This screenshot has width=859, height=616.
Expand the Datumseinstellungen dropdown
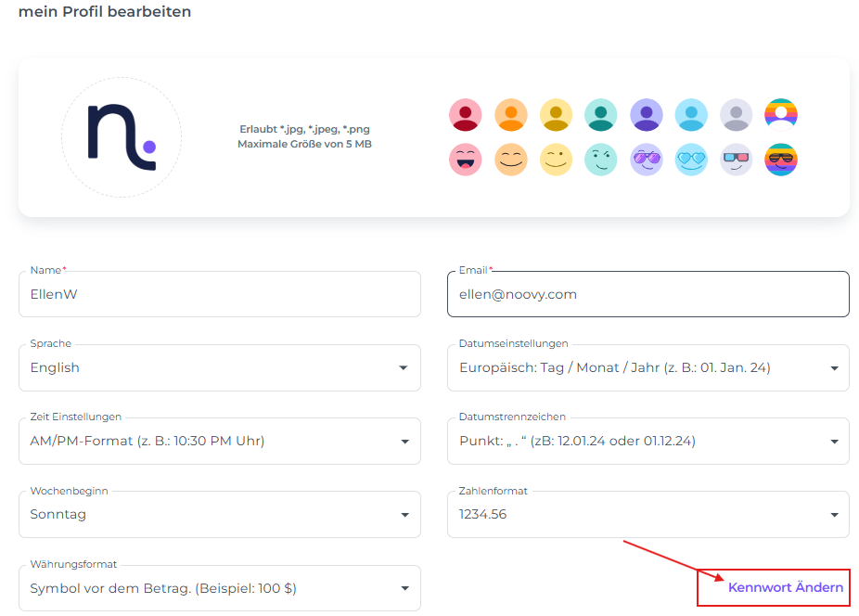(x=647, y=368)
